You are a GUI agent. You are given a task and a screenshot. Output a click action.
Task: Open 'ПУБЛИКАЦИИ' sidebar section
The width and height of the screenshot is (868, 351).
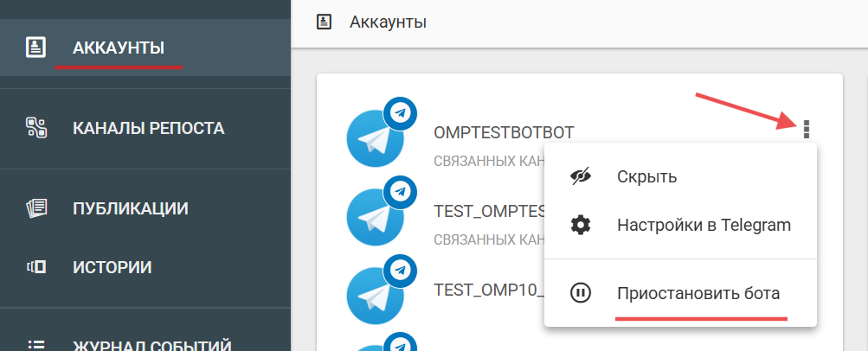click(x=131, y=207)
